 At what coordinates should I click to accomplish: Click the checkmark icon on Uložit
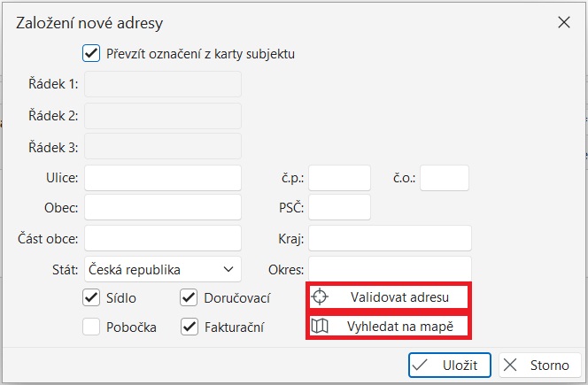(x=422, y=365)
